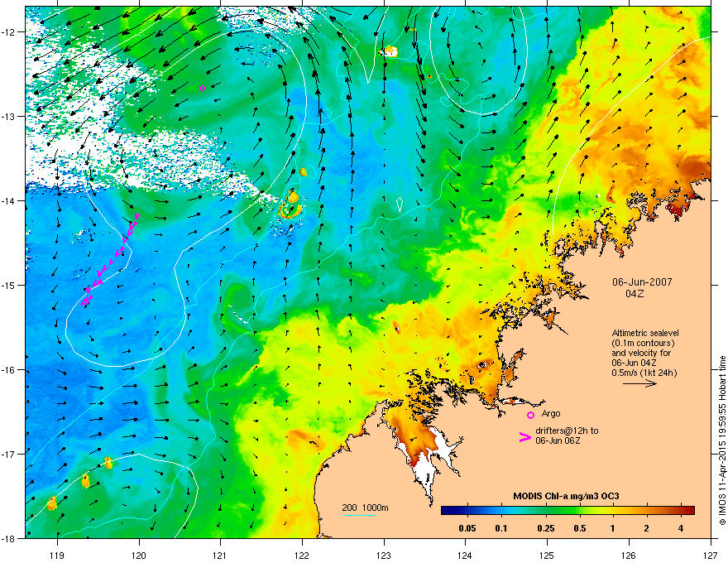Click the 'Argo' legend label
The image size is (728, 563).
(551, 413)
